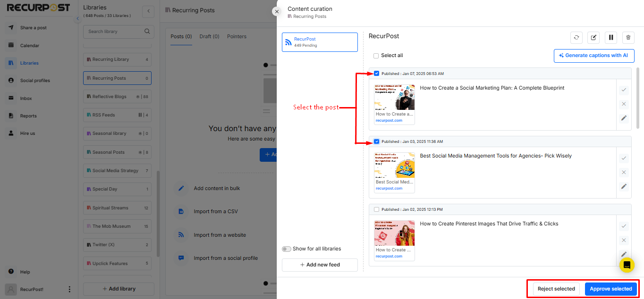Open recurpost.com link under Pinterest post
Image resolution: width=644 pixels, height=299 pixels.
point(389,256)
